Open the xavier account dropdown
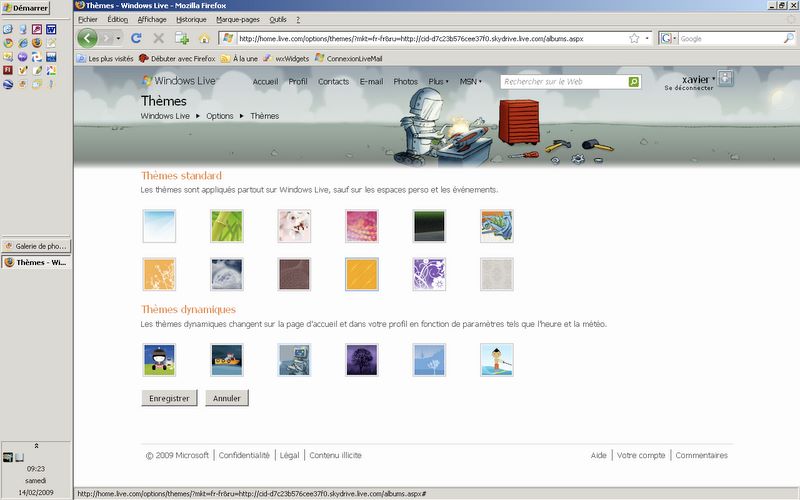Image resolution: width=800 pixels, height=500 pixels. pyautogui.click(x=698, y=79)
